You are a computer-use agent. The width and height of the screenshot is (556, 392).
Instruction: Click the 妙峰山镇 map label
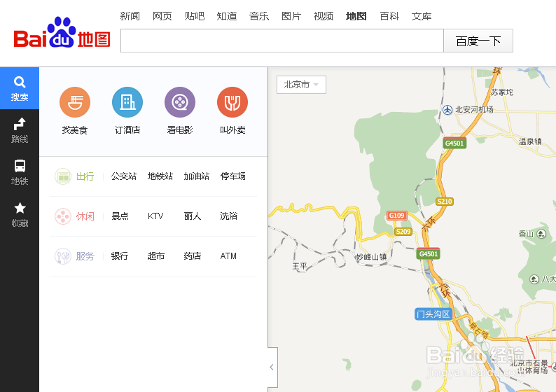(x=371, y=257)
